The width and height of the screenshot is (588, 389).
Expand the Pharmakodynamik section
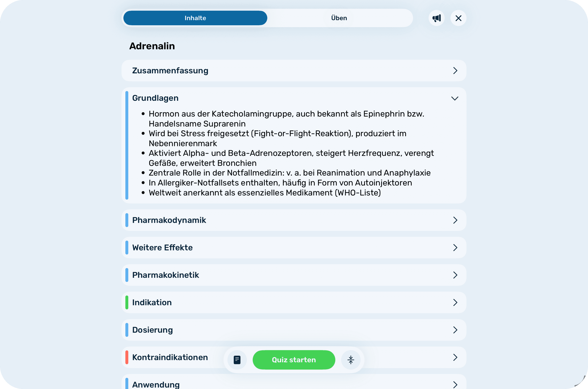tap(455, 220)
